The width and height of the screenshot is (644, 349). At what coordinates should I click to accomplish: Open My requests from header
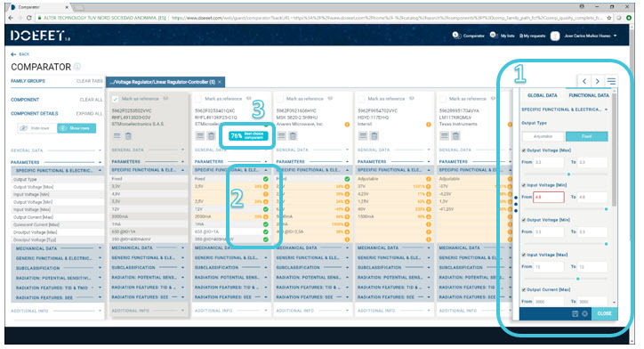[x=533, y=36]
